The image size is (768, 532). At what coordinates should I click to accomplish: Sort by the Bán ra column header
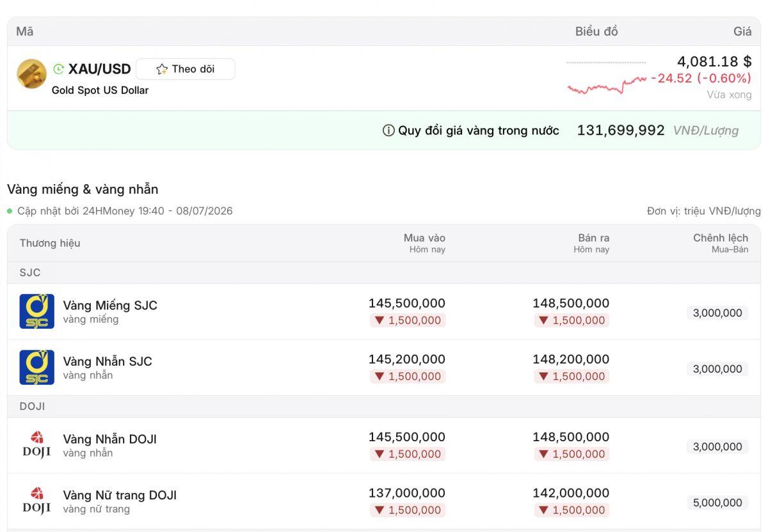[591, 243]
